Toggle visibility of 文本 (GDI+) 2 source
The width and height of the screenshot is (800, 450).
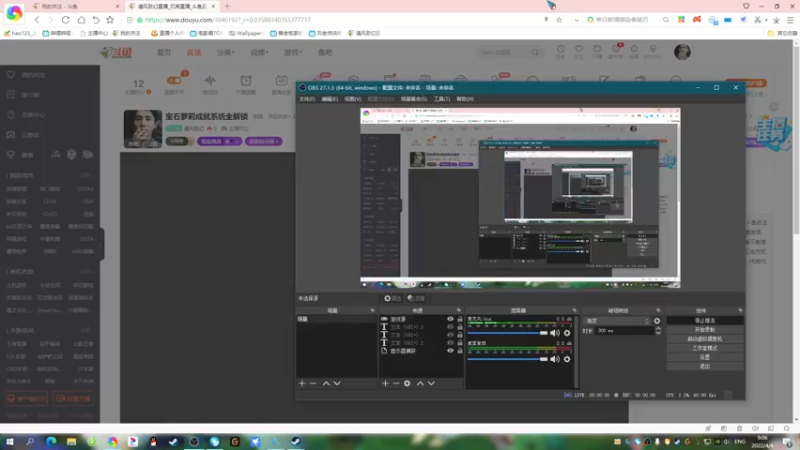(450, 343)
